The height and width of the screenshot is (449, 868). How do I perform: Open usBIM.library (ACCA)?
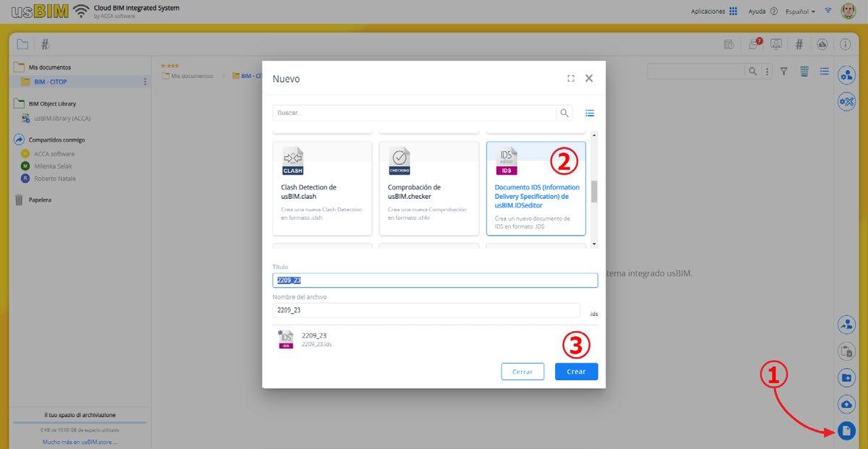62,118
